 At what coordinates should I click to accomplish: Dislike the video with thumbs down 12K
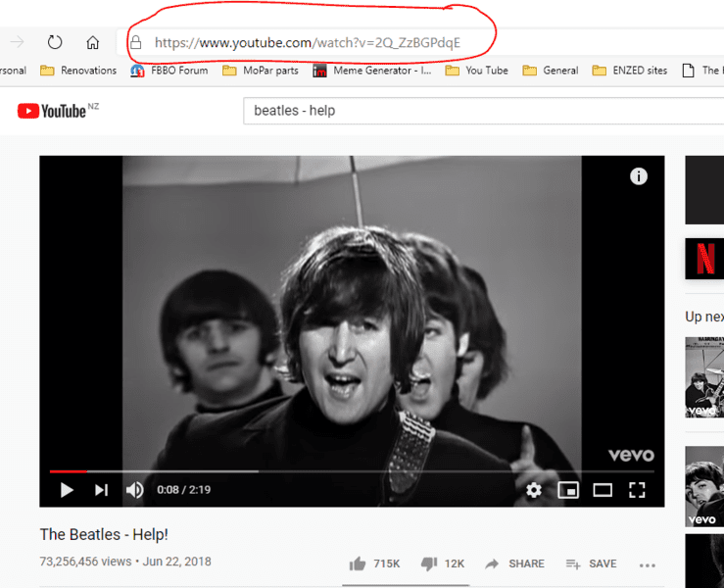[443, 563]
